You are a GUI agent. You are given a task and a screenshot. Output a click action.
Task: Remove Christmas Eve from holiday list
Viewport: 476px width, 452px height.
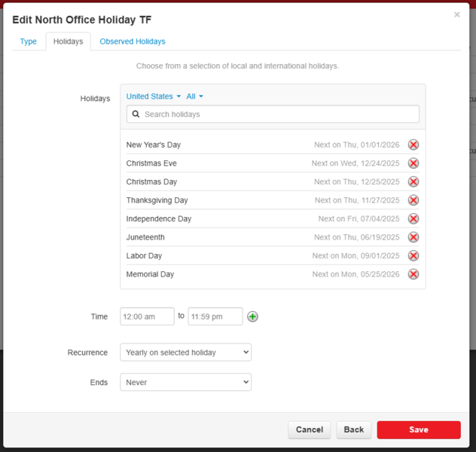[x=413, y=163]
